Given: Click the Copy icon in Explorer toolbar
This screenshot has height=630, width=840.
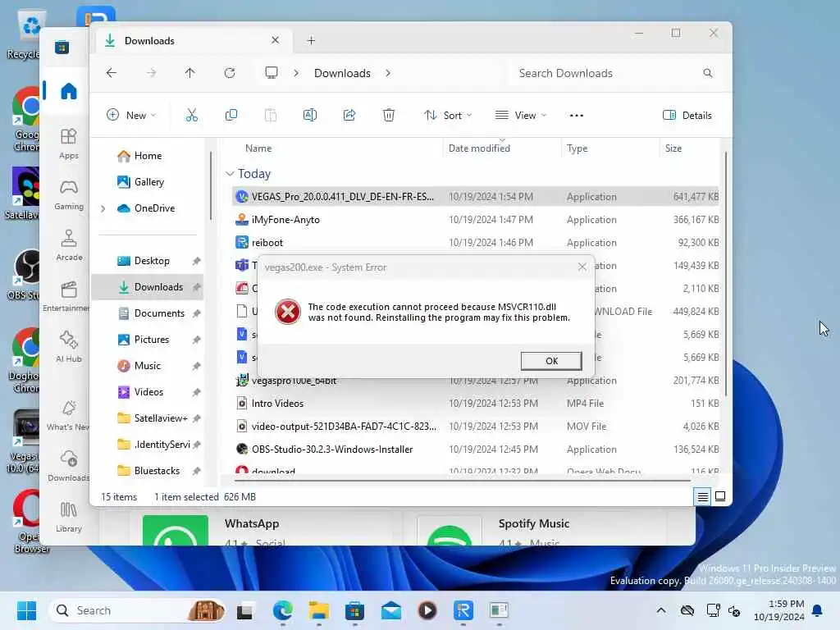Looking at the screenshot, I should pos(231,115).
